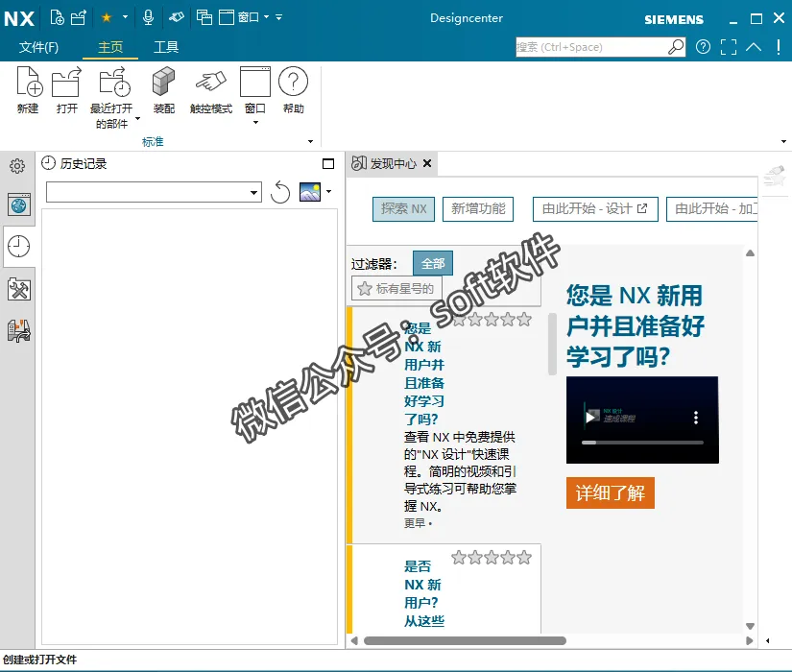
Task: Click the gold star favorites icon
Action: 106,17
